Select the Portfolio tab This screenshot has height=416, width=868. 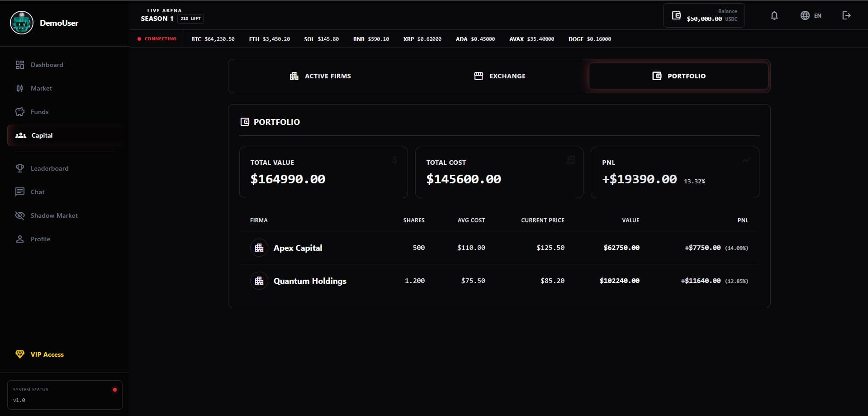tap(678, 76)
